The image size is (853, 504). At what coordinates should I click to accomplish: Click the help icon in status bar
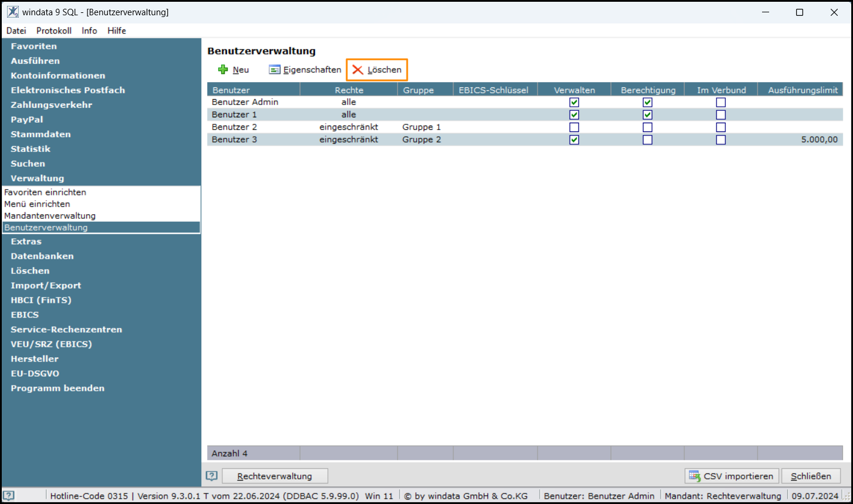9,495
